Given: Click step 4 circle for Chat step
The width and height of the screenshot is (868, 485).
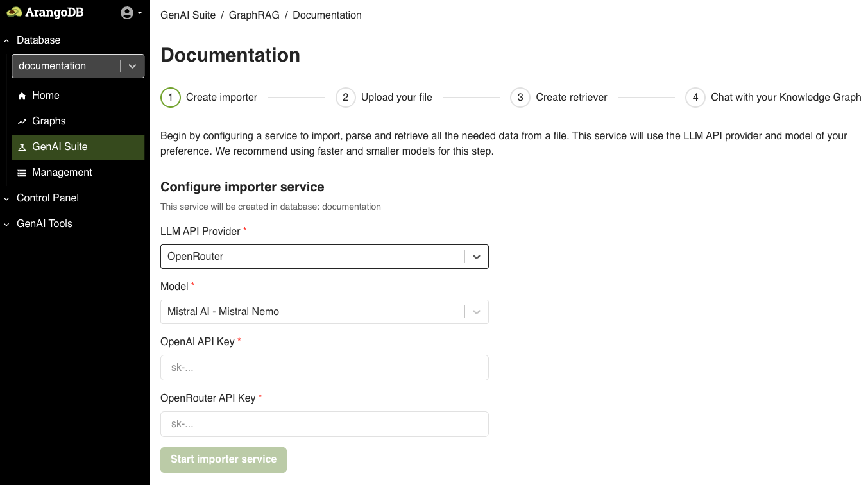Looking at the screenshot, I should coord(695,98).
